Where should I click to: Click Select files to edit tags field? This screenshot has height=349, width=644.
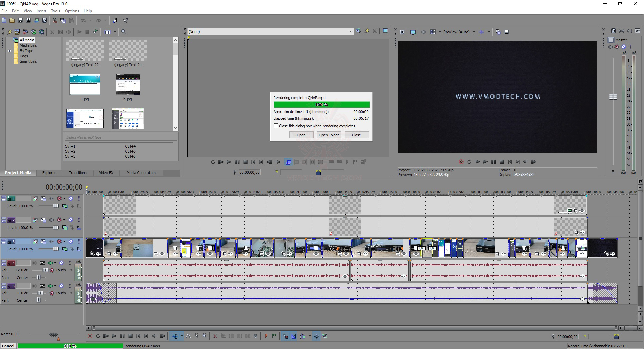[x=121, y=137]
